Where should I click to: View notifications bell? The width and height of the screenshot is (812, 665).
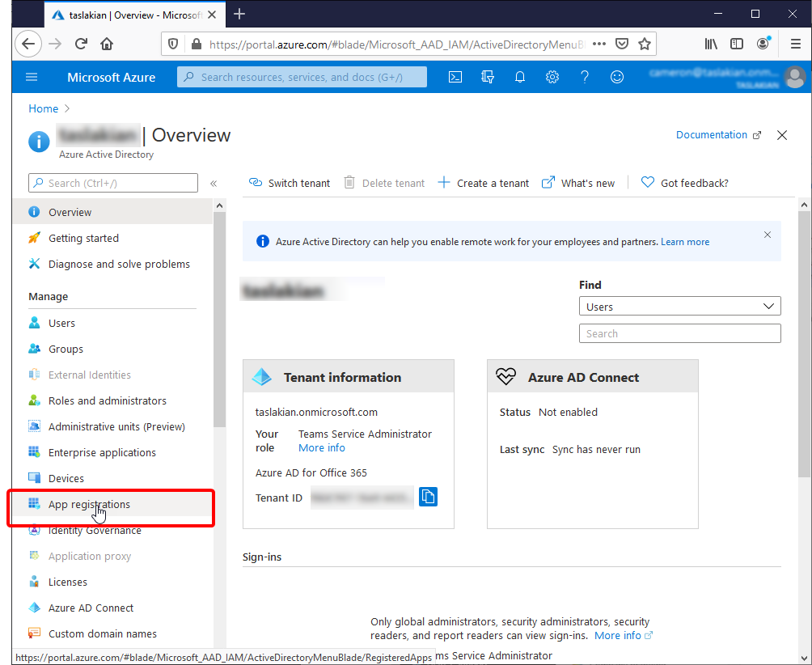coord(520,77)
